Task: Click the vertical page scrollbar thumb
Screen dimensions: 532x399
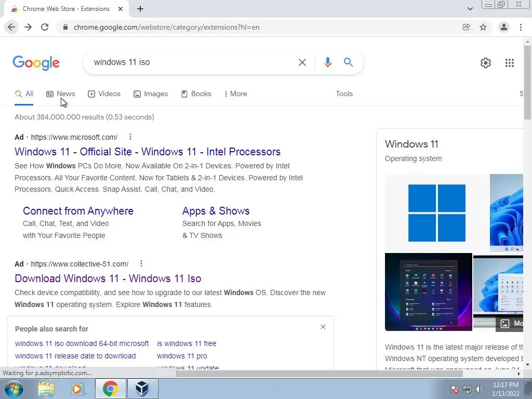Action: 527,82
